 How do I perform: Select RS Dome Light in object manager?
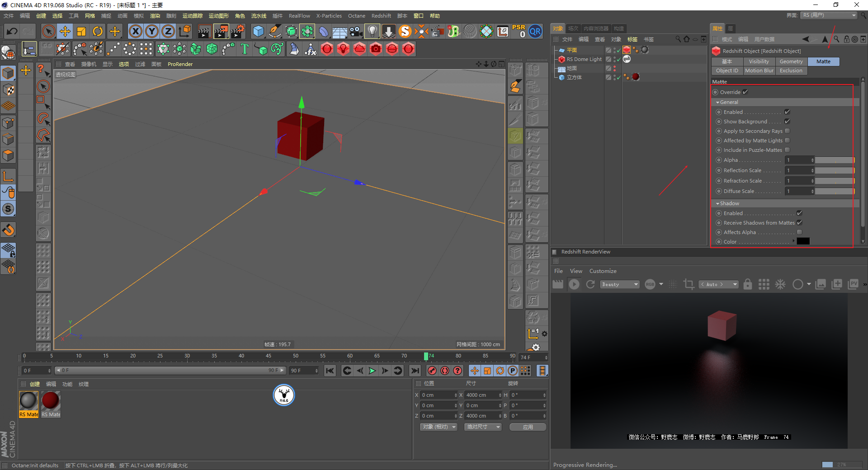pyautogui.click(x=584, y=59)
